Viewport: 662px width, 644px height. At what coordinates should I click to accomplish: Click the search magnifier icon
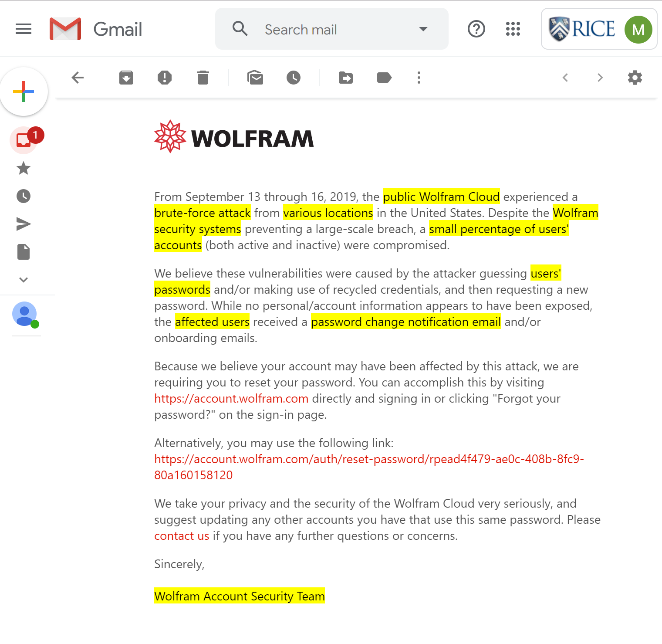tap(240, 29)
